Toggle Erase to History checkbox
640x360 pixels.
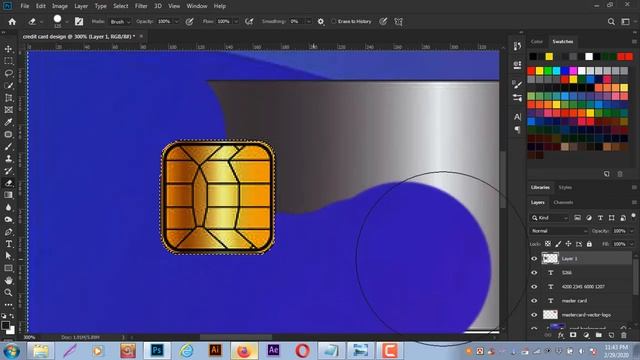(333, 21)
